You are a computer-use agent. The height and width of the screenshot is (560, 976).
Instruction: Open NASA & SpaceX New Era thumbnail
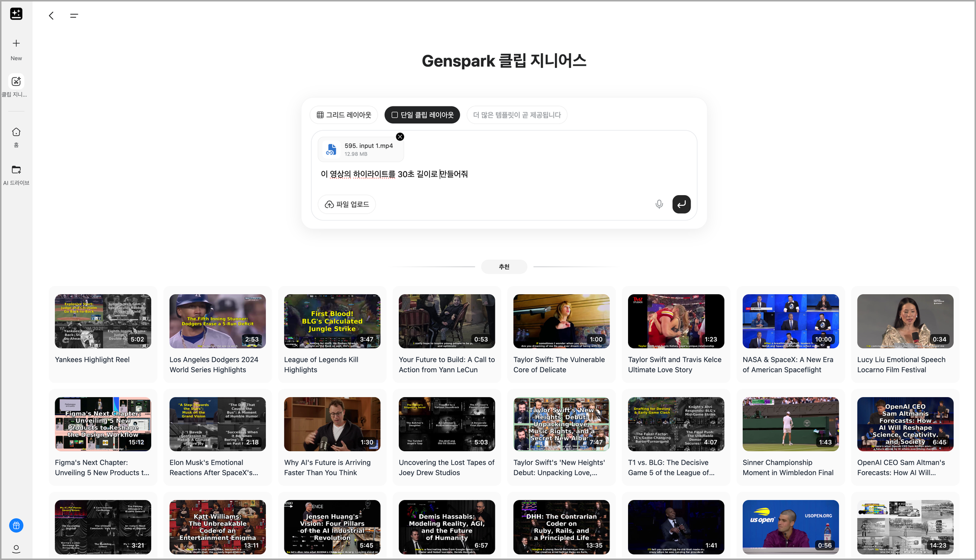click(x=791, y=321)
